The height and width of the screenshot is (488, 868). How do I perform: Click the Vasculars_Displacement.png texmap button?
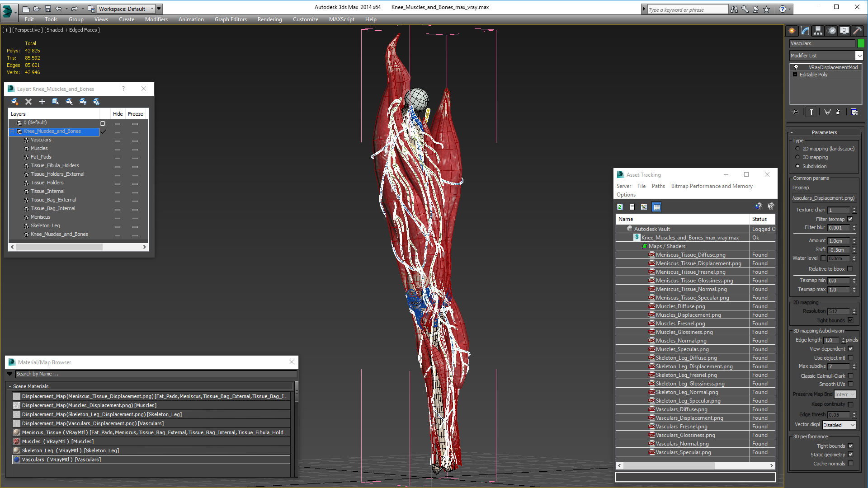(824, 198)
